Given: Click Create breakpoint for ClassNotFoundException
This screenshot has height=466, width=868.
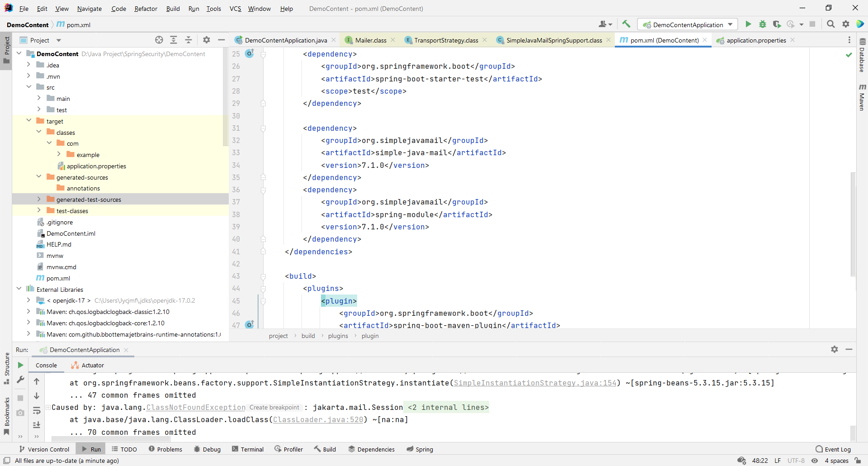Looking at the screenshot, I should (x=274, y=407).
